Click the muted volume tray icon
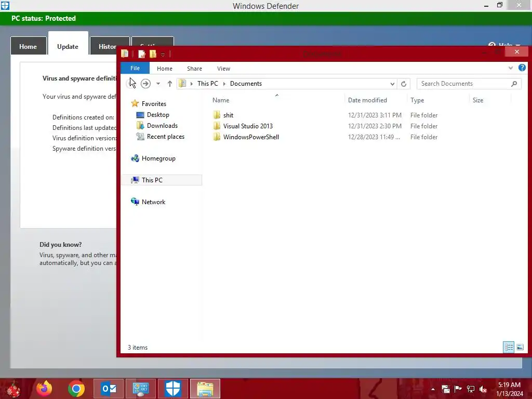 click(x=483, y=389)
